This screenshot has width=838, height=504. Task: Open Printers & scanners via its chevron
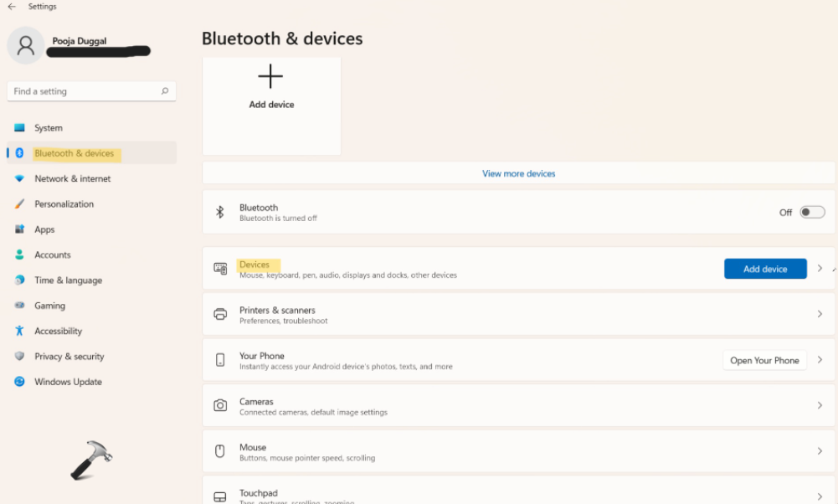point(820,315)
